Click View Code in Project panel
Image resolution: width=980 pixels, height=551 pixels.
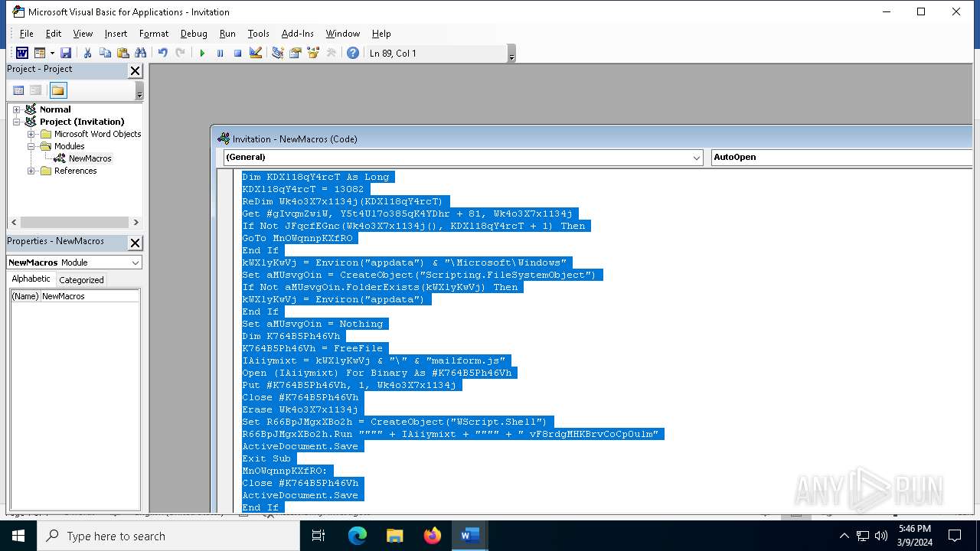pos(19,90)
